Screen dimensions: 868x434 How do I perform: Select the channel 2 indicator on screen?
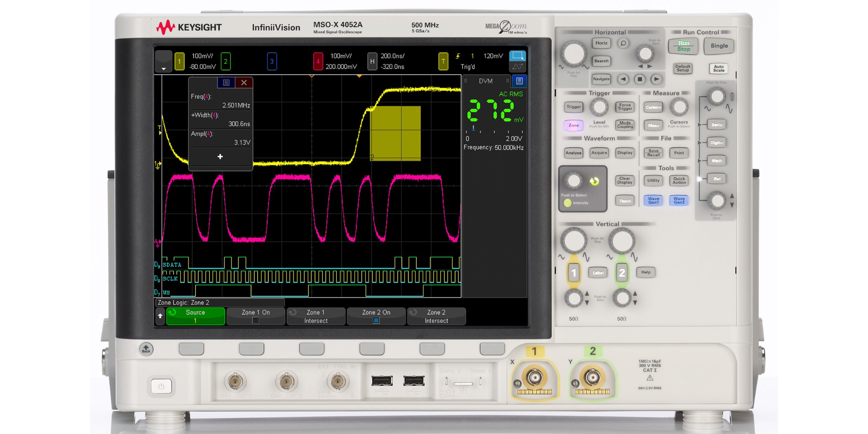(226, 61)
